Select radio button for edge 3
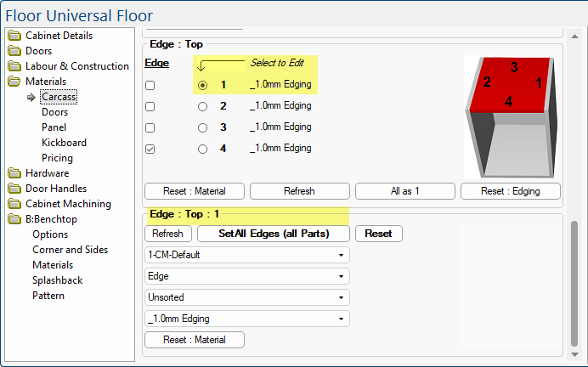588x367 pixels. [202, 127]
